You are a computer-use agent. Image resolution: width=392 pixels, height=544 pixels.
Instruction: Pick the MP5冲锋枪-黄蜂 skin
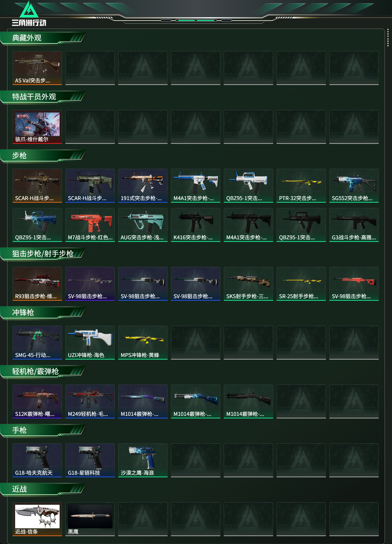coord(143,343)
